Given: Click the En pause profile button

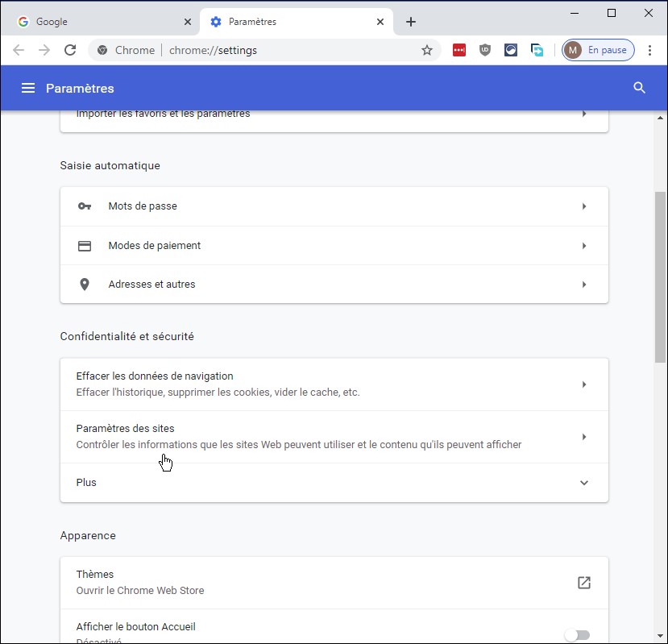Looking at the screenshot, I should pos(598,50).
